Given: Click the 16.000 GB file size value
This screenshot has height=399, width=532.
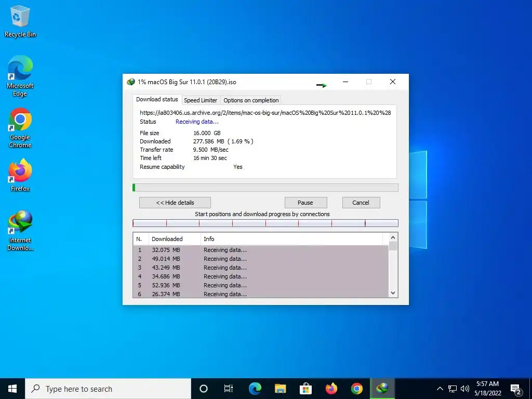Looking at the screenshot, I should [x=207, y=133].
